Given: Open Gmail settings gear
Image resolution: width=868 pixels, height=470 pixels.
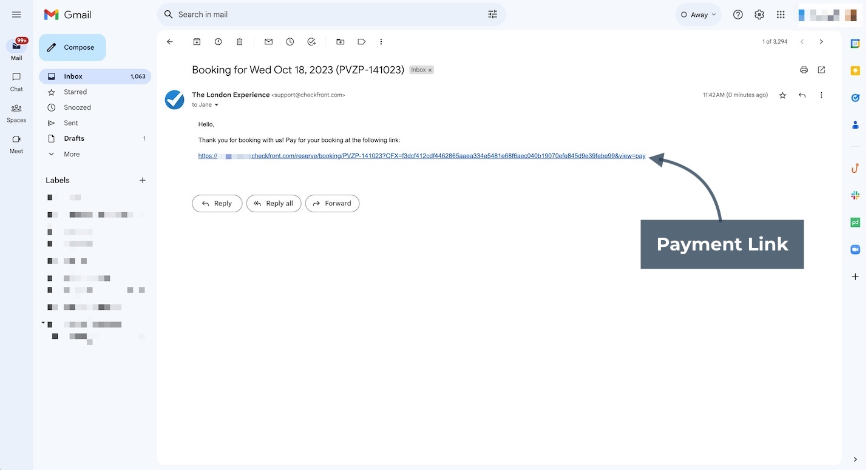Looking at the screenshot, I should tap(759, 15).
